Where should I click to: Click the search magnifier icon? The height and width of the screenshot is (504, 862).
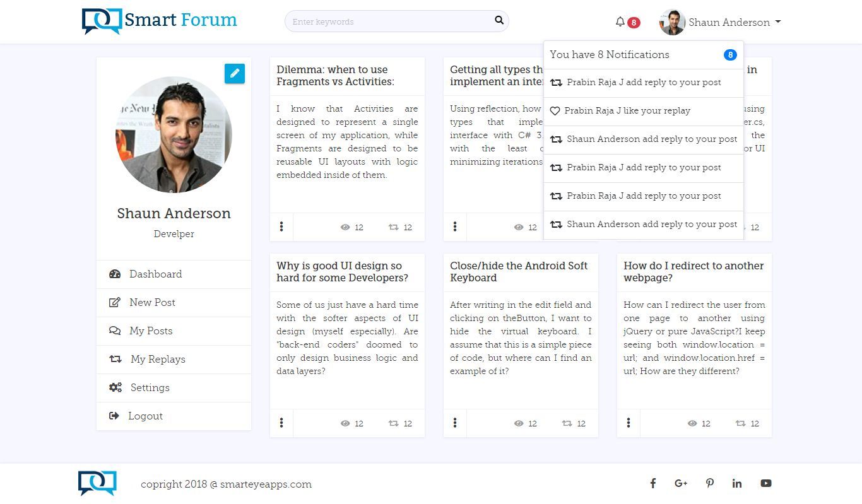pyautogui.click(x=499, y=20)
